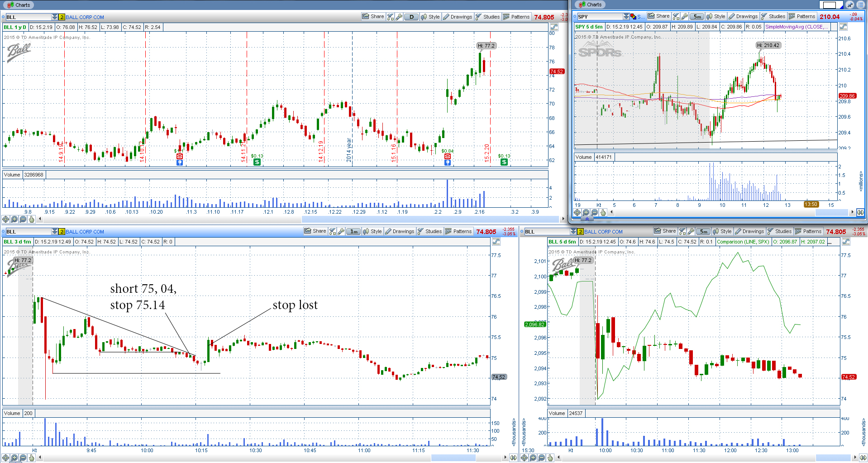
Task: Click 1m timeframe button on BLL chart
Action: 354,231
